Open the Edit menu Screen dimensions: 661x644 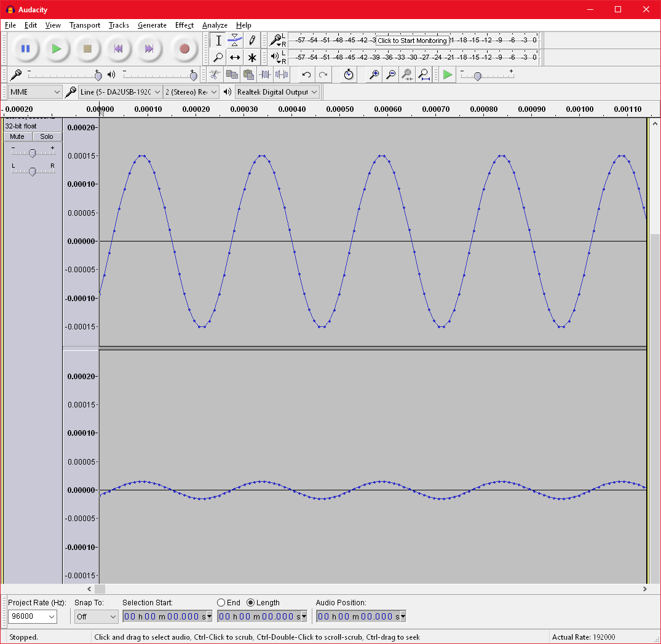30,25
